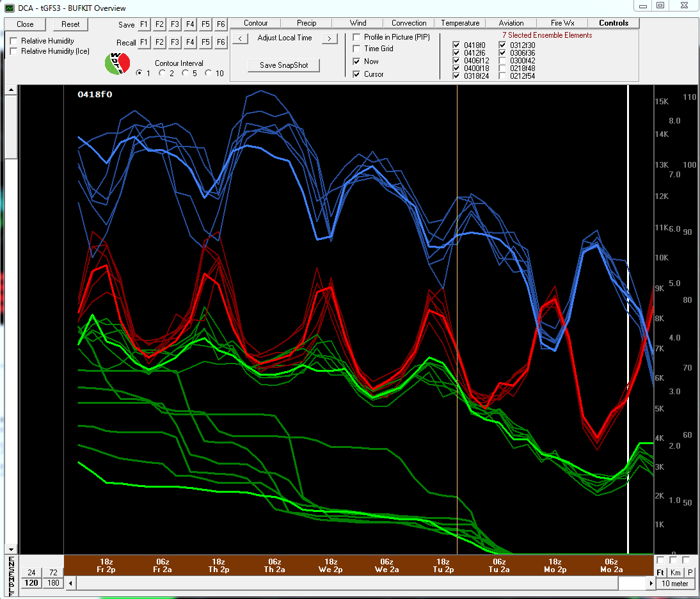Click the Save F5 slot button

pyautogui.click(x=205, y=24)
